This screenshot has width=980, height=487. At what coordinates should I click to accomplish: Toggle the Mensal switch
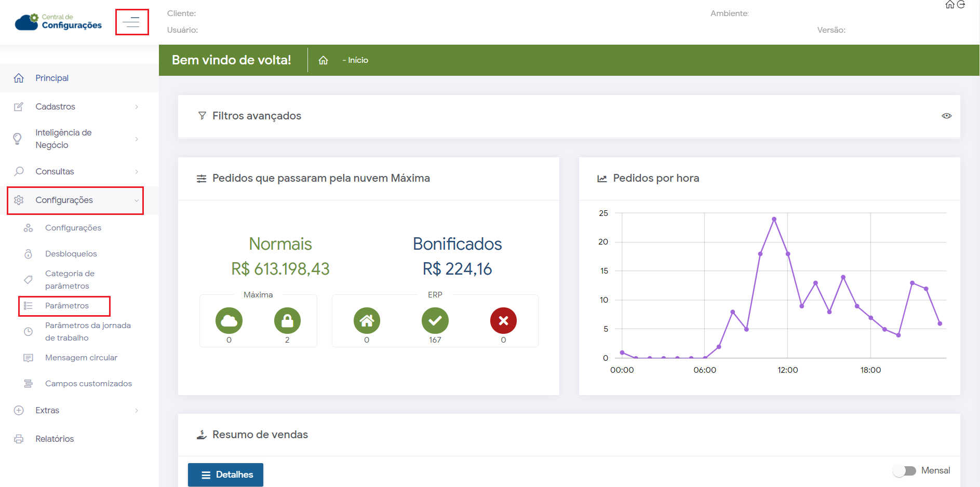pyautogui.click(x=904, y=470)
